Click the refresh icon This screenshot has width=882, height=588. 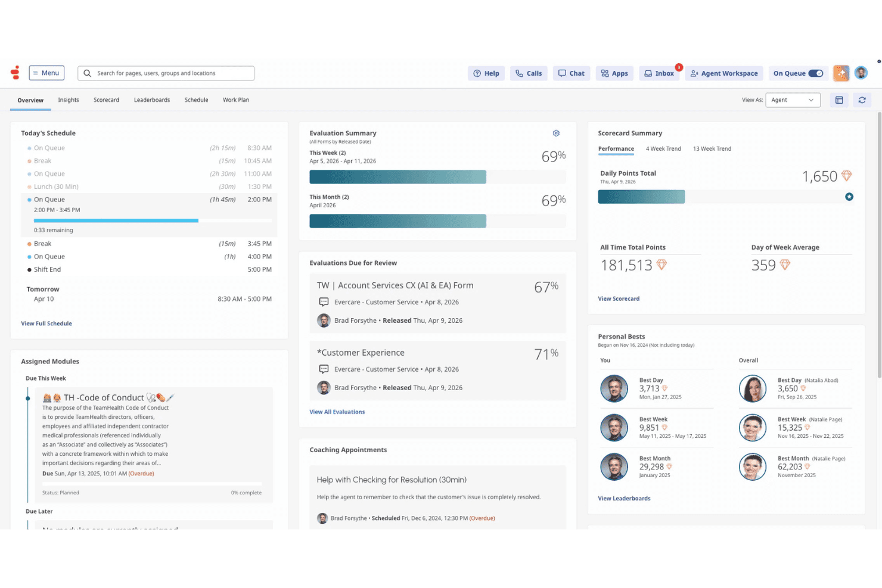tap(862, 100)
